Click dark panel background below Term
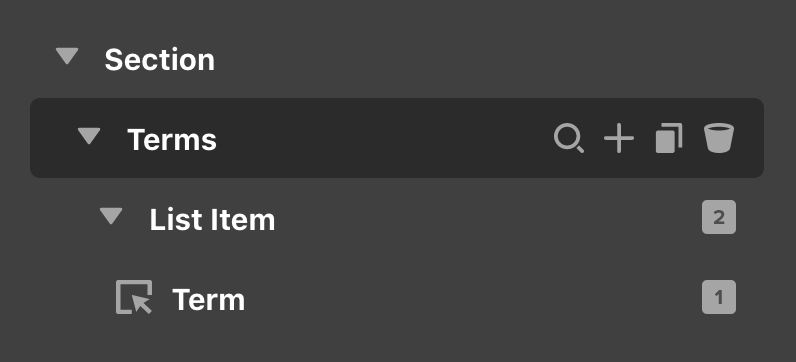796x362 pixels. [x=398, y=349]
